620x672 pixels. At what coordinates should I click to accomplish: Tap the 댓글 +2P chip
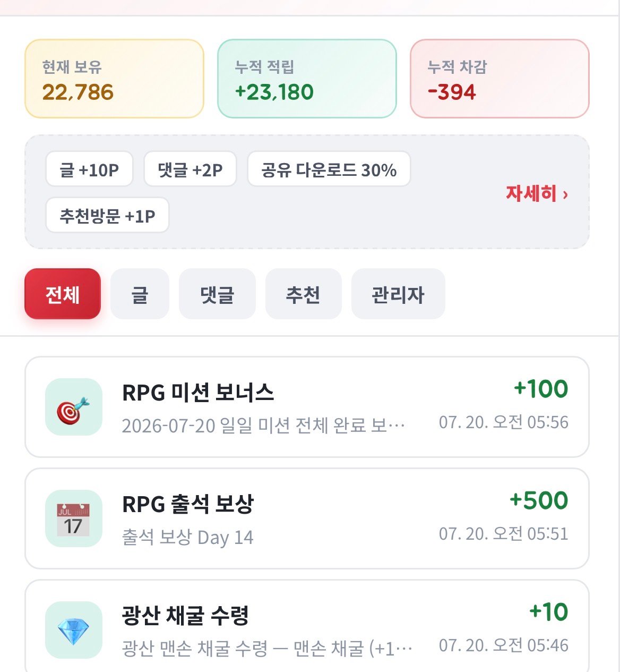[x=190, y=169]
